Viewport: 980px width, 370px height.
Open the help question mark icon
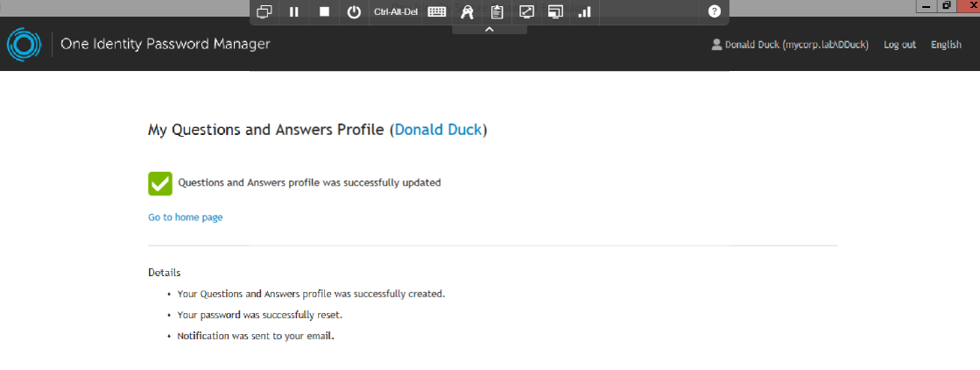coord(715,12)
